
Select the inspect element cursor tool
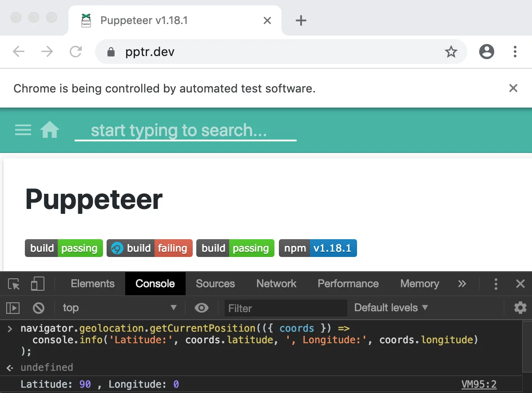click(13, 284)
